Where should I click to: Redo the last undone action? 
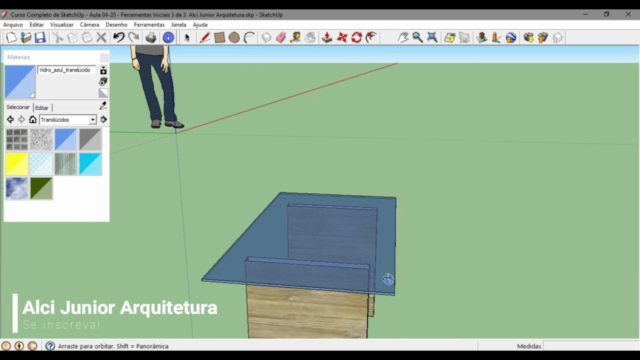click(x=133, y=38)
